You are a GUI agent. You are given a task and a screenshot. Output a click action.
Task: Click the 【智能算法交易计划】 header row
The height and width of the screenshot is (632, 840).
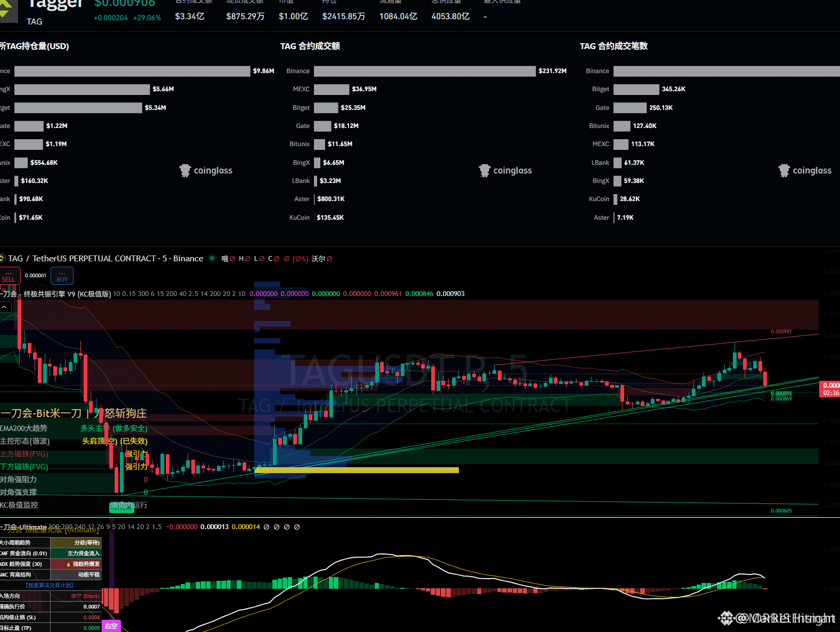pyautogui.click(x=51, y=585)
